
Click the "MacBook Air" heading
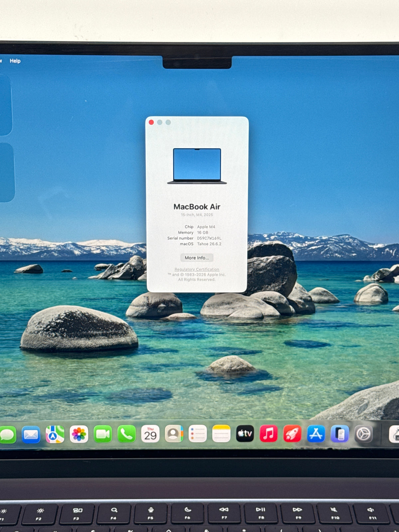197,206
